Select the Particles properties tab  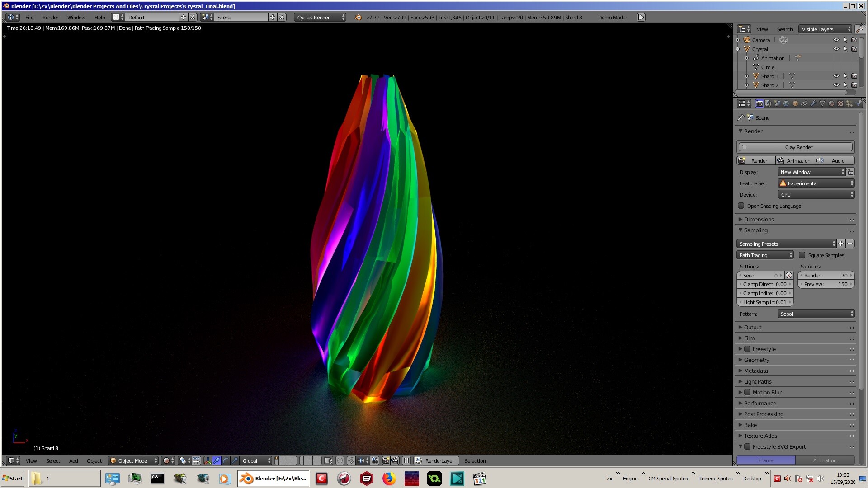point(849,103)
